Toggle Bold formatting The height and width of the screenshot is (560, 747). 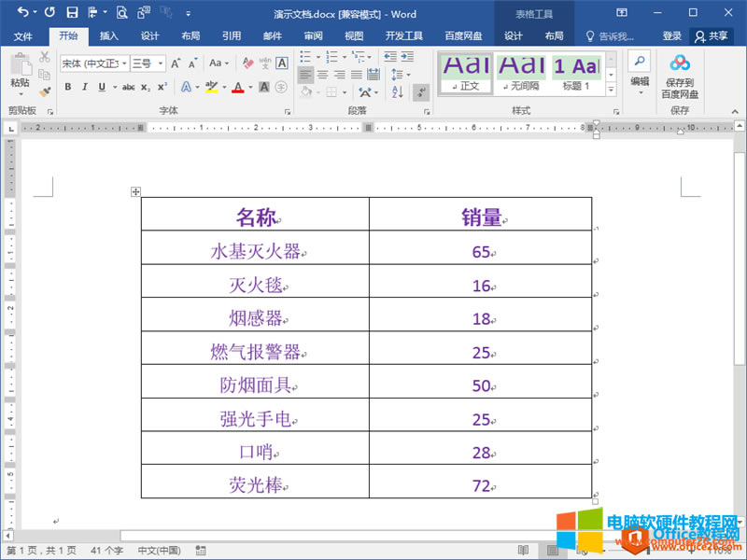click(68, 87)
